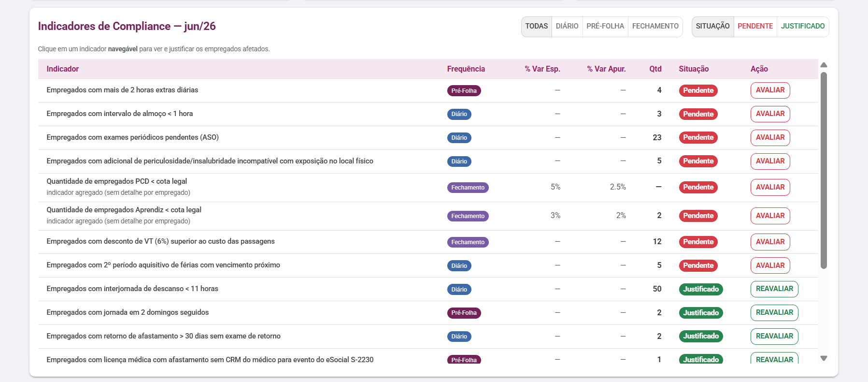
Task: Open the desconto de VT (6%) indicator name
Action: click(160, 241)
